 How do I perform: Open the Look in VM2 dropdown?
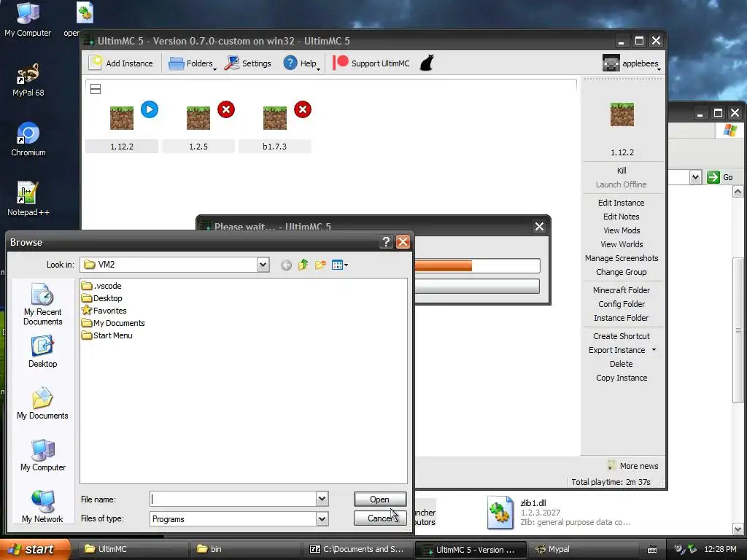263,265
